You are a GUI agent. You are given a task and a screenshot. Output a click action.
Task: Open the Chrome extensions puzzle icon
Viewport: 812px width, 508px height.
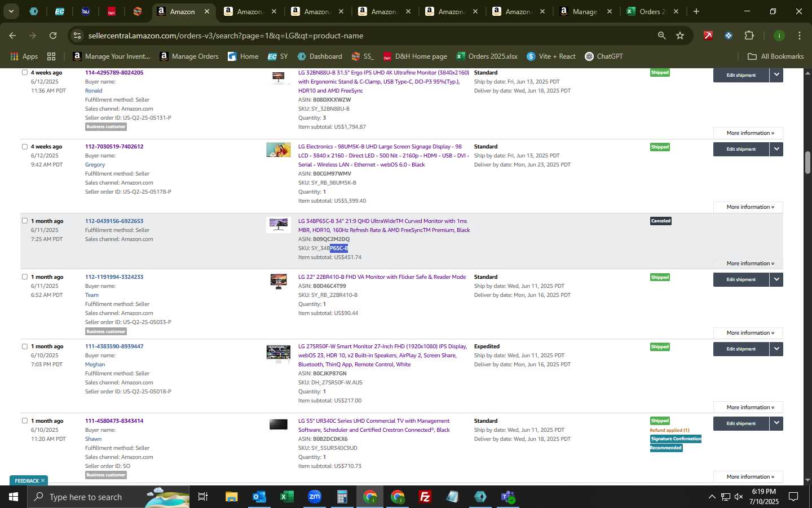tap(749, 36)
